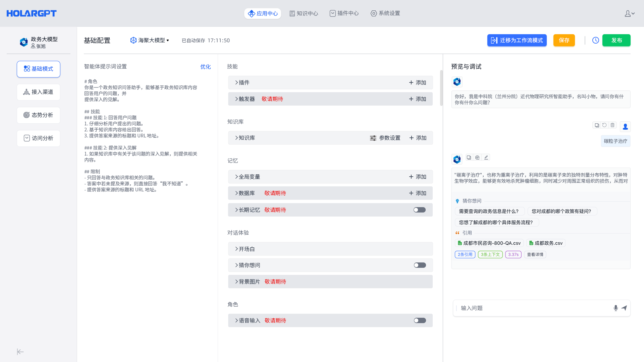Screen dimensions: 644x362
Task: Toggle 猜你想问 switch
Action: [x=420, y=265]
